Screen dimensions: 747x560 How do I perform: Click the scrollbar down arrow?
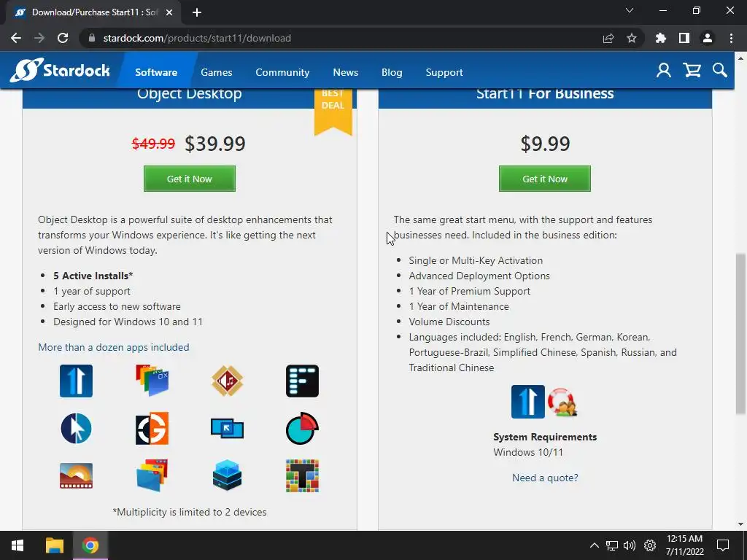[740, 524]
